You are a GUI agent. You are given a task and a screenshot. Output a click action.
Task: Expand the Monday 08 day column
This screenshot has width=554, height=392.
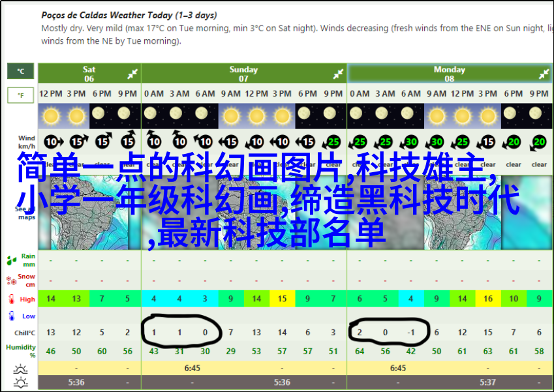tap(544, 74)
